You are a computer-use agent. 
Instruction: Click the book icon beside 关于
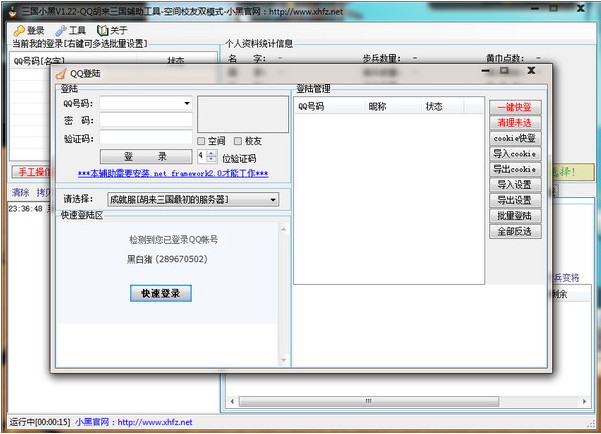tap(102, 30)
